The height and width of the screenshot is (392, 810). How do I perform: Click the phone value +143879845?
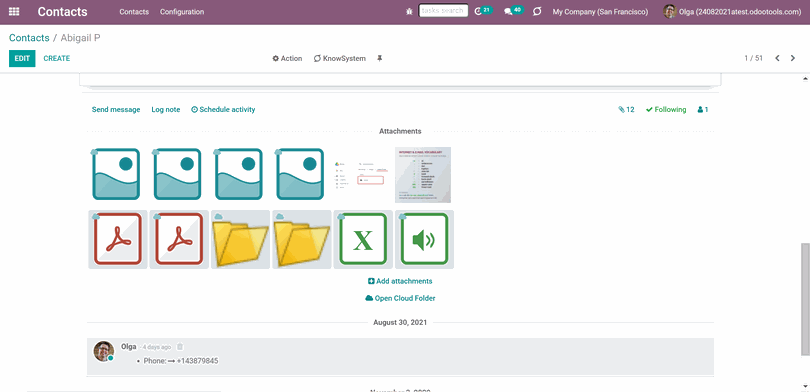197,360
